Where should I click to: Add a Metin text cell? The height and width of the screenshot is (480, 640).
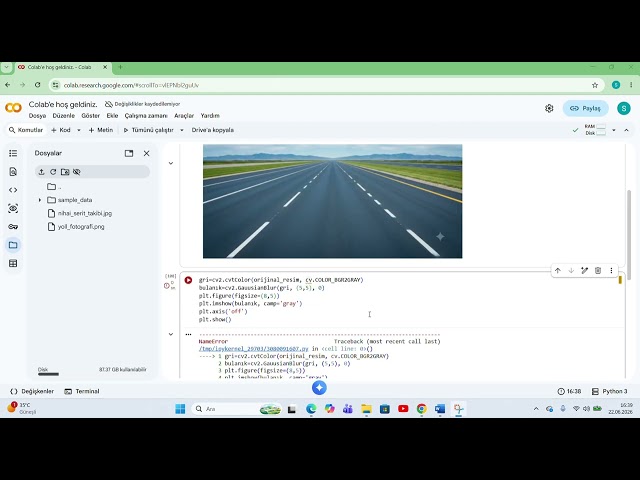point(101,130)
